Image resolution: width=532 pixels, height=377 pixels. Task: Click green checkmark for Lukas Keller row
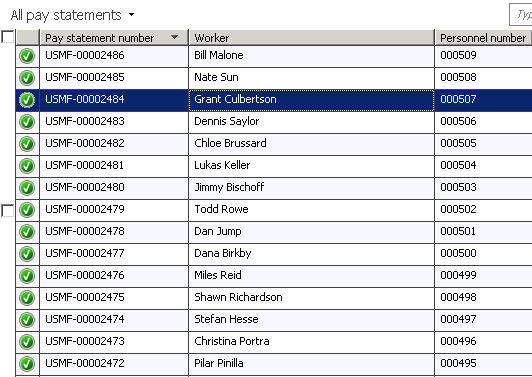pos(27,166)
